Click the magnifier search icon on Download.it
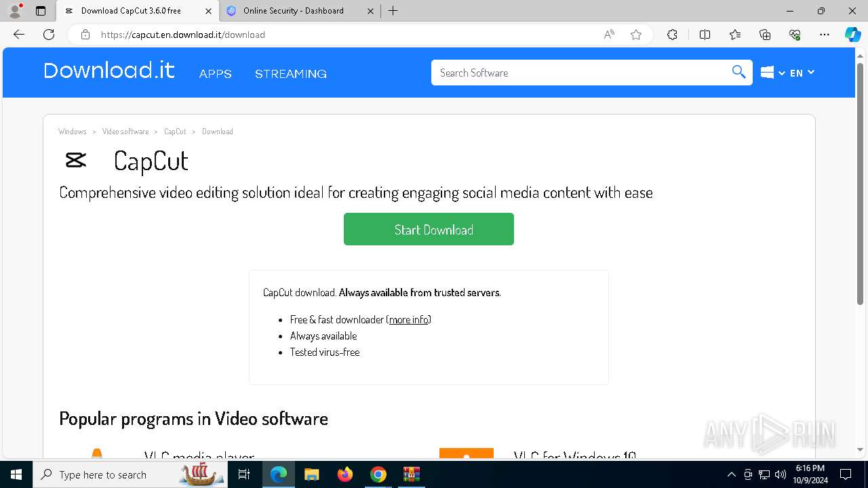868x488 pixels. [x=738, y=73]
